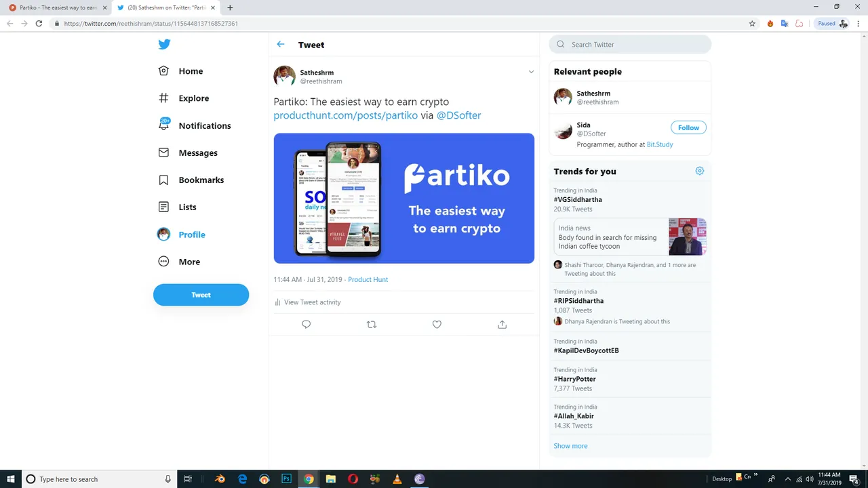Bookmark this page with star icon
The width and height of the screenshot is (868, 488).
752,23
